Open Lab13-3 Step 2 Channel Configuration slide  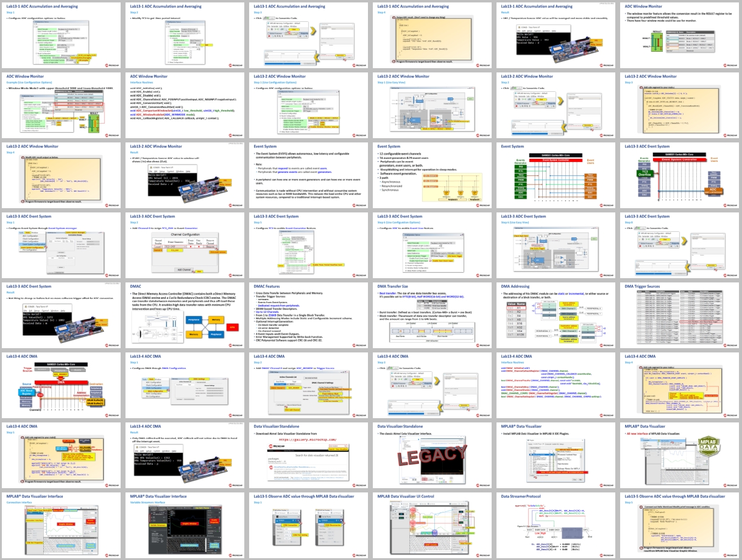click(x=185, y=245)
